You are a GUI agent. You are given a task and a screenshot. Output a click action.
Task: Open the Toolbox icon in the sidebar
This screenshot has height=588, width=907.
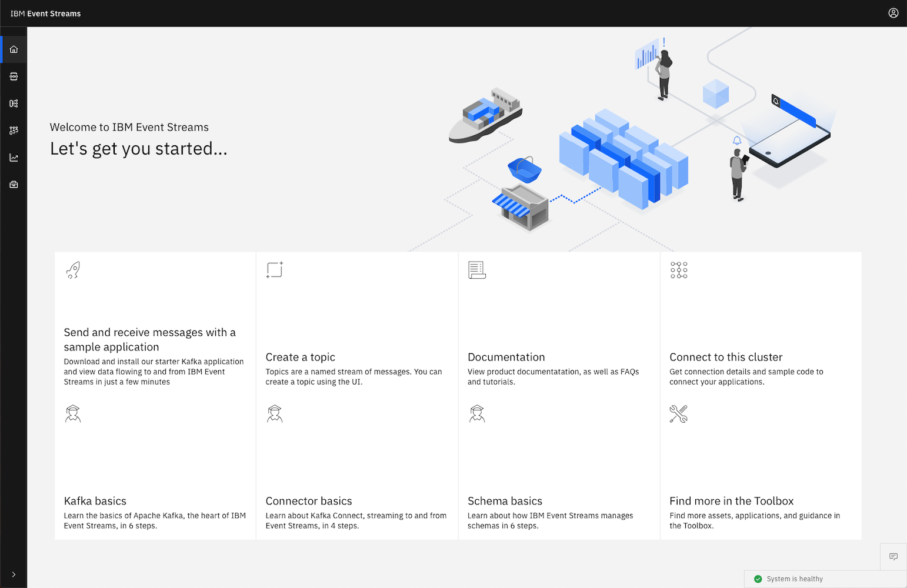[14, 185]
